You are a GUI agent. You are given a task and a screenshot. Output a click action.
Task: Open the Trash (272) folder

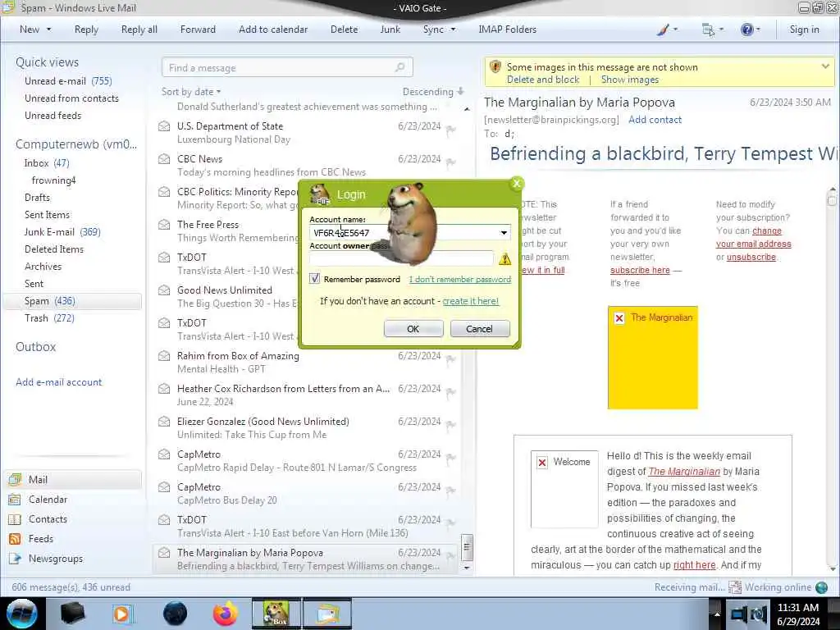[49, 318]
